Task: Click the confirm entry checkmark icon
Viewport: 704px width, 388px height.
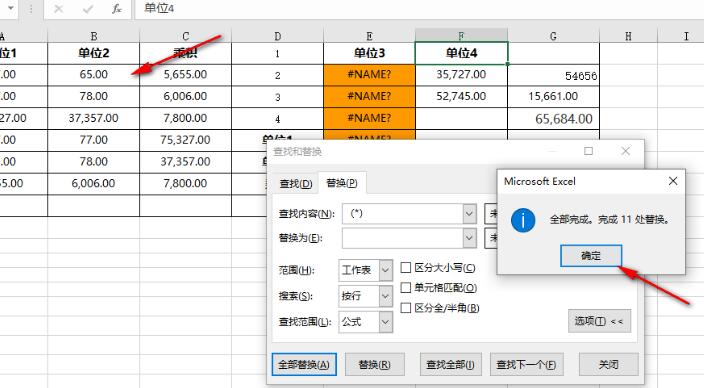Action: (x=88, y=9)
